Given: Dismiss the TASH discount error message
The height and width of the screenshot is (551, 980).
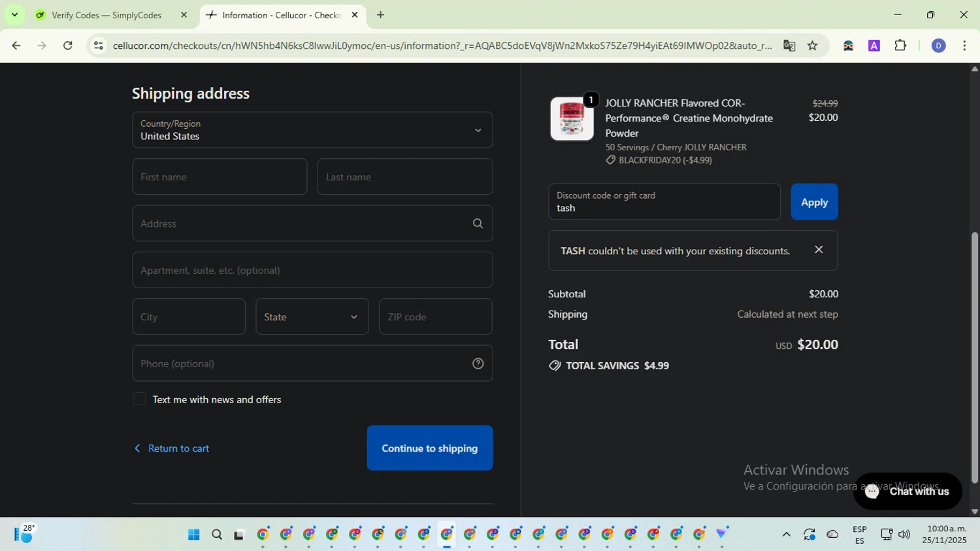Looking at the screenshot, I should [x=819, y=250].
